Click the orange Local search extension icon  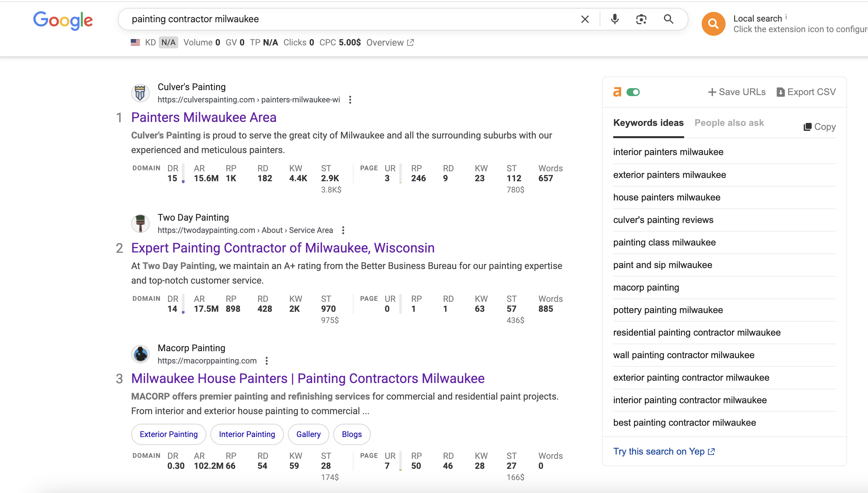click(713, 24)
